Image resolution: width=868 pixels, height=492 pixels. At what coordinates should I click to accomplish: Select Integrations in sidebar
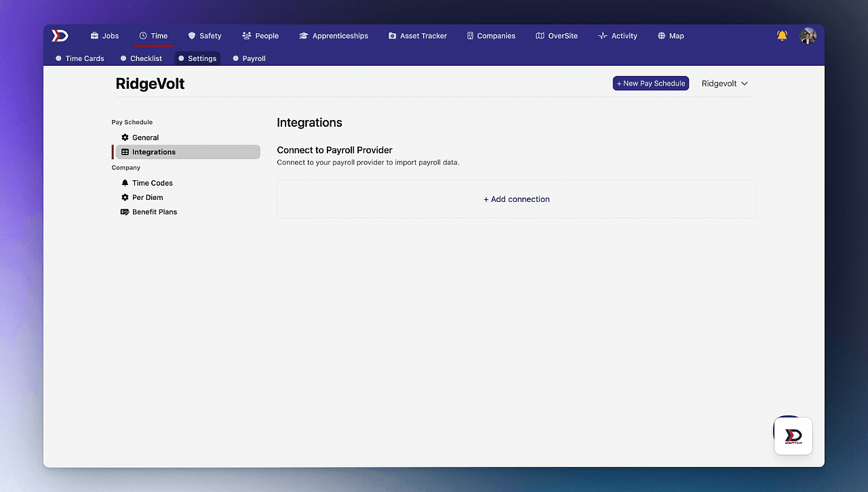[188, 152]
